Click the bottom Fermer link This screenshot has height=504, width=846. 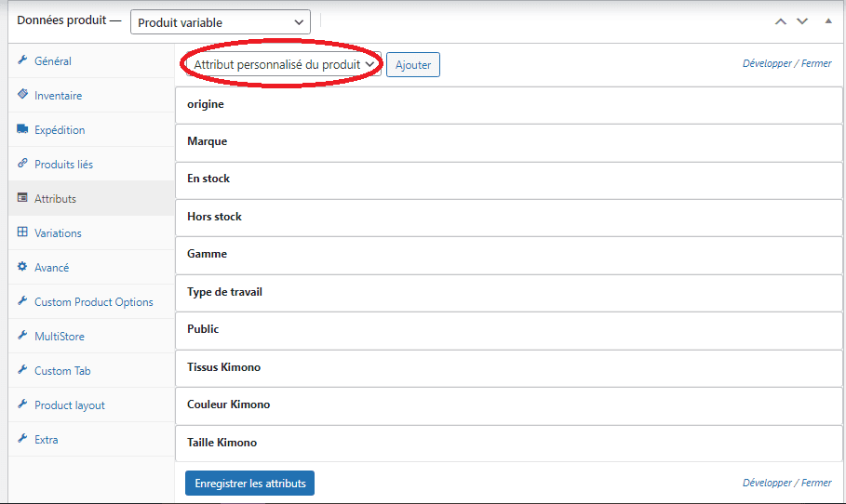pyautogui.click(x=816, y=483)
